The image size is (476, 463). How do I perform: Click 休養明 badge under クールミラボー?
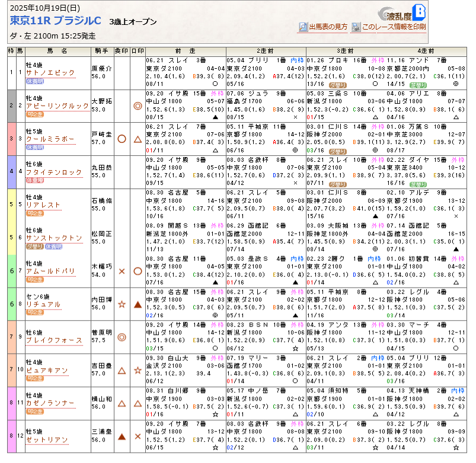[x=35, y=148]
